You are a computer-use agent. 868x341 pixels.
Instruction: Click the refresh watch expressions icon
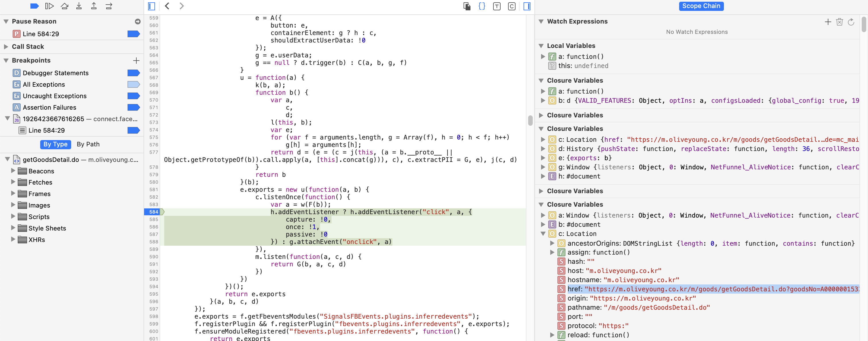(x=851, y=22)
